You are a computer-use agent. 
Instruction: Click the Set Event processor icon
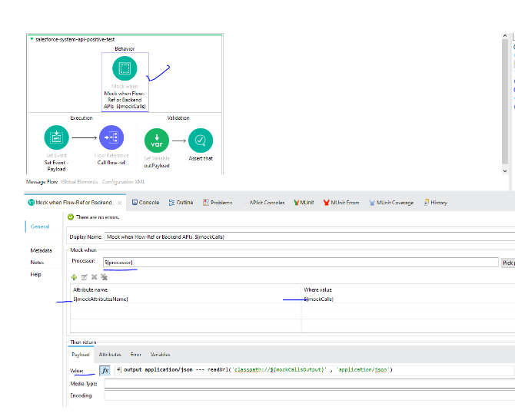[x=56, y=137]
